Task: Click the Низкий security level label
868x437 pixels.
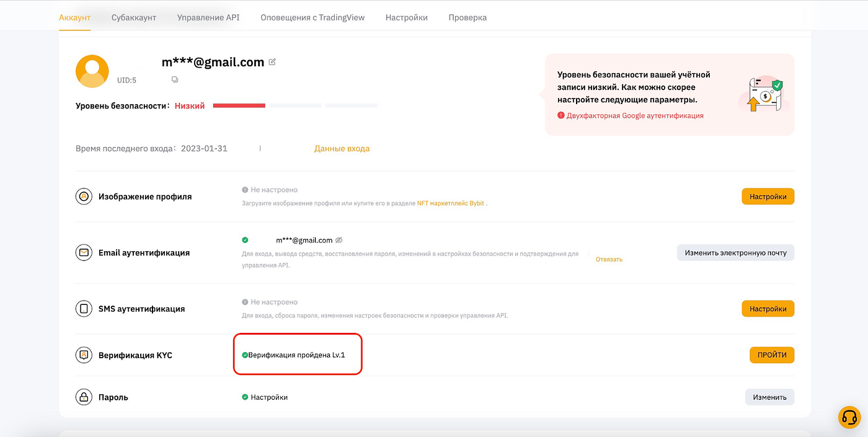Action: (190, 106)
